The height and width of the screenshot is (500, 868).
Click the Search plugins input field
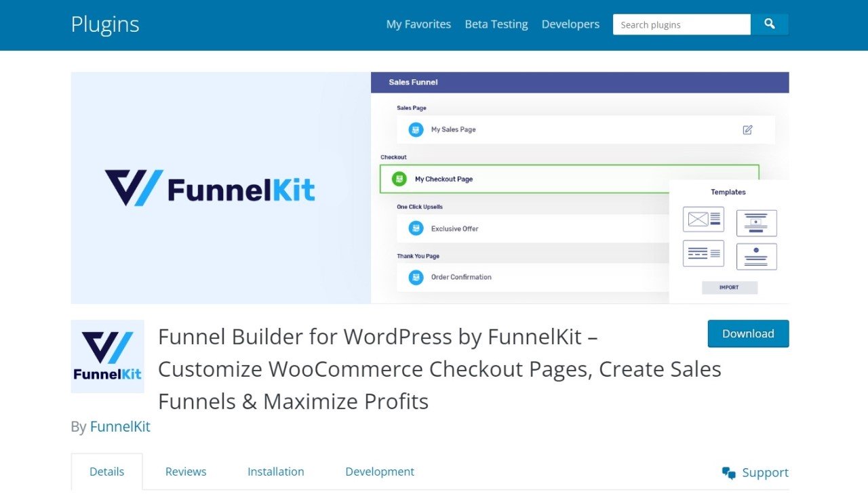[x=681, y=24]
